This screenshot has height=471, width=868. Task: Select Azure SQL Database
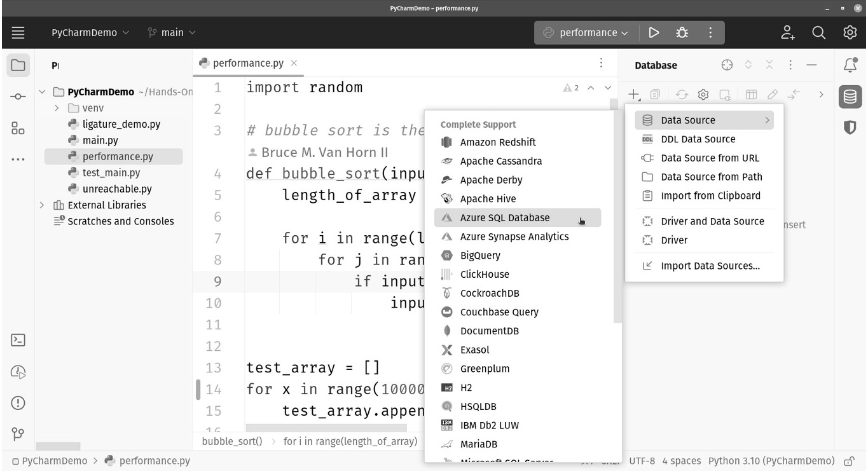click(518, 217)
